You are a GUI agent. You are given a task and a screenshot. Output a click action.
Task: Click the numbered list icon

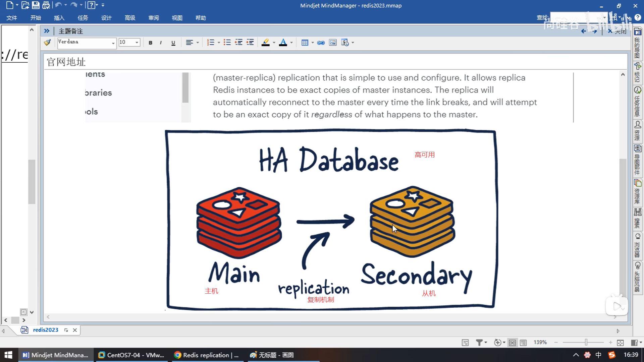pos(210,43)
